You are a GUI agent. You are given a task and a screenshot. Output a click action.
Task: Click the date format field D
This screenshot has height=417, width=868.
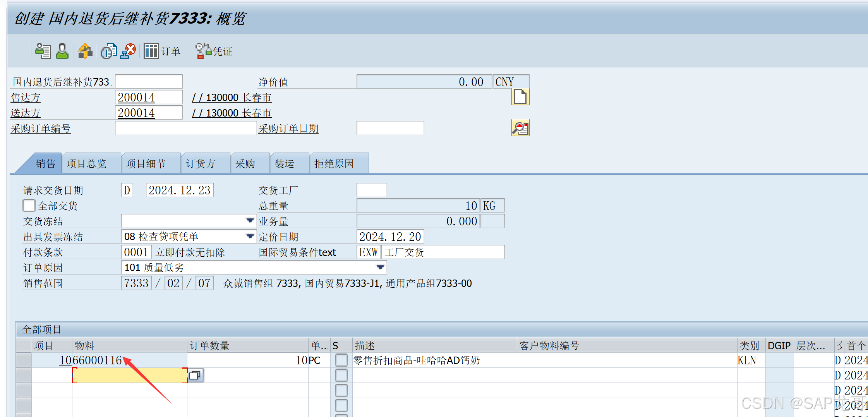pos(127,190)
